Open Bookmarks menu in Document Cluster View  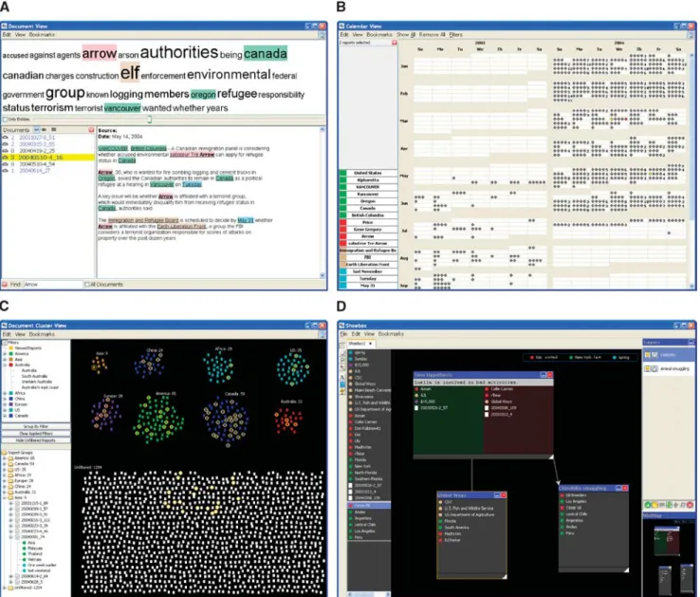click(42, 334)
